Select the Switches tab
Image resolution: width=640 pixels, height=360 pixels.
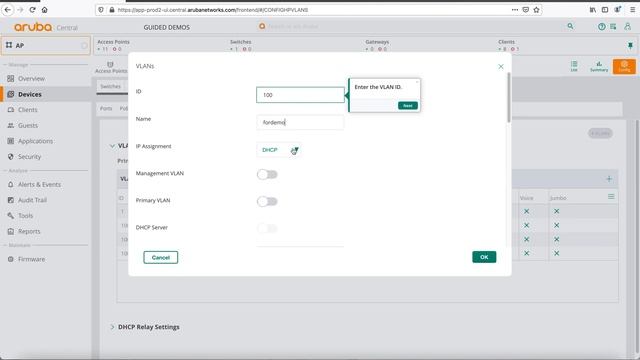(111, 87)
